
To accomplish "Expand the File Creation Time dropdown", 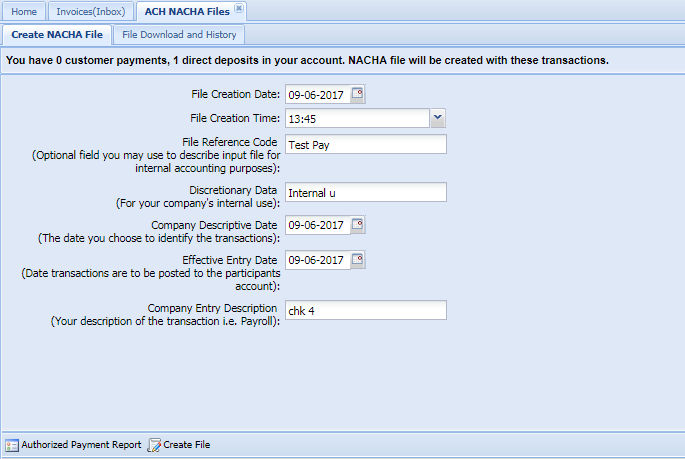I will point(437,118).
